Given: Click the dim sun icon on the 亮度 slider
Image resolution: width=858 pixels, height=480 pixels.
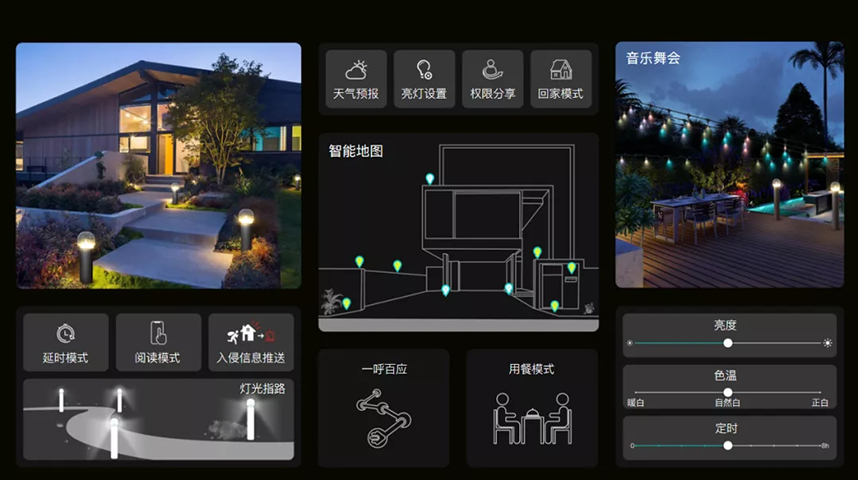Looking at the screenshot, I should click(630, 343).
